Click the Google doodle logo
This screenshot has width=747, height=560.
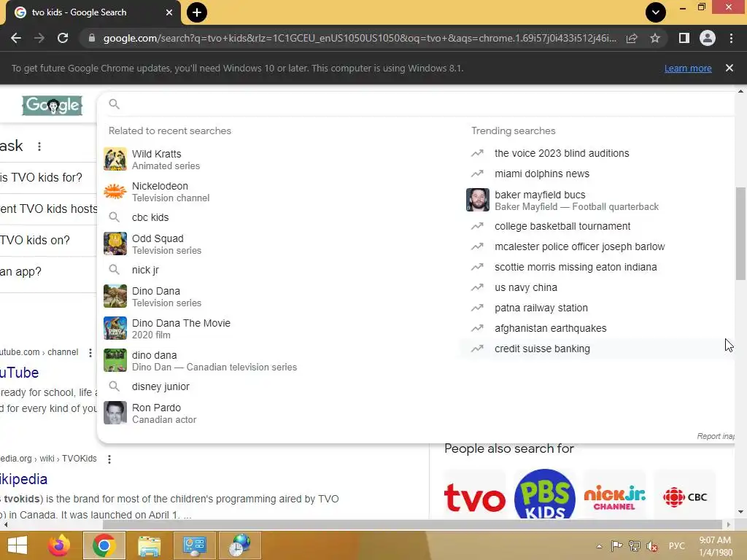pos(53,105)
